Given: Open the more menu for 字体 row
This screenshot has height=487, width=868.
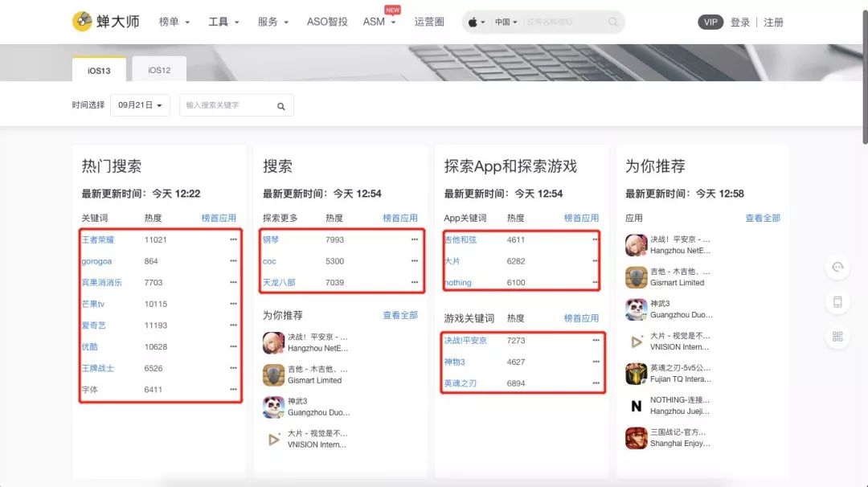Looking at the screenshot, I should pos(233,390).
